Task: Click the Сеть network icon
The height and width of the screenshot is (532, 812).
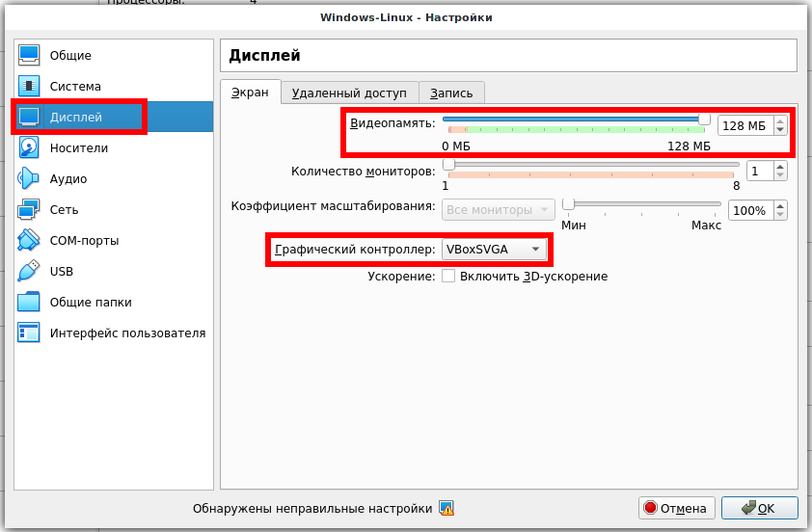Action: pos(30,210)
